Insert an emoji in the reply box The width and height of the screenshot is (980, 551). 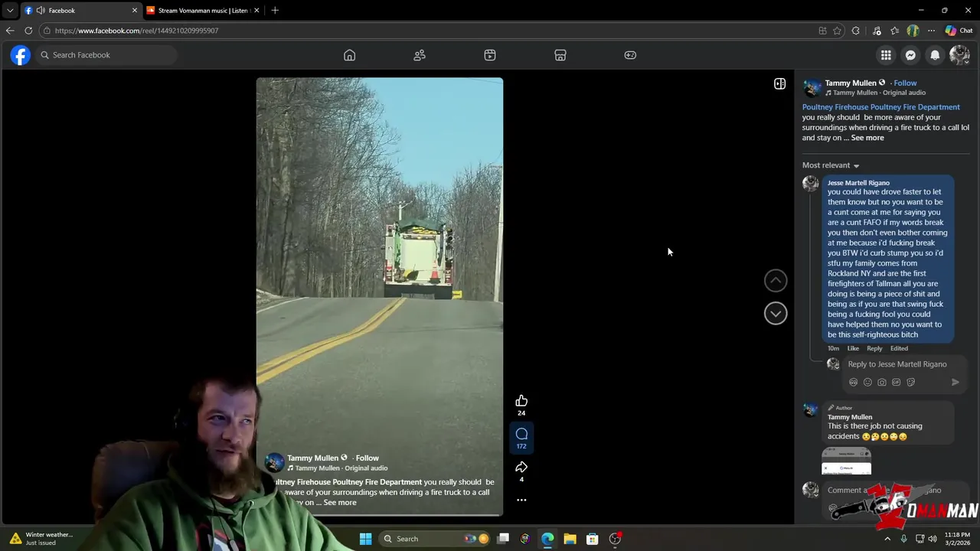point(867,382)
